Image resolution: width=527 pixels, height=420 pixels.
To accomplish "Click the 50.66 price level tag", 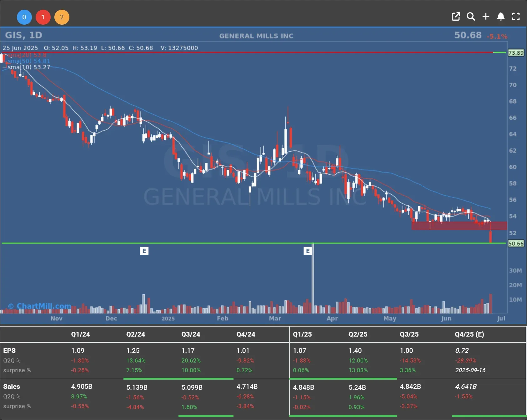I will coord(516,243).
